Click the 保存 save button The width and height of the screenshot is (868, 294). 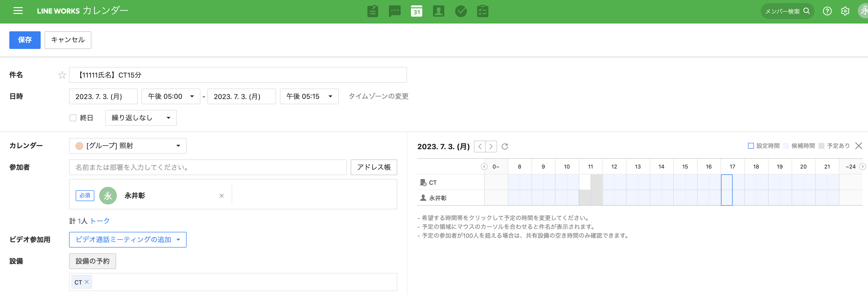pos(25,40)
